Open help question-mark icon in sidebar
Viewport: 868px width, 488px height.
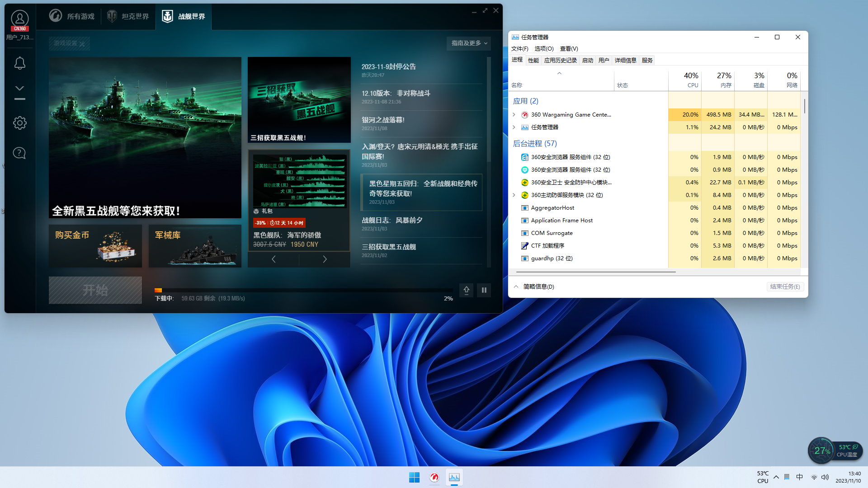pyautogui.click(x=19, y=153)
